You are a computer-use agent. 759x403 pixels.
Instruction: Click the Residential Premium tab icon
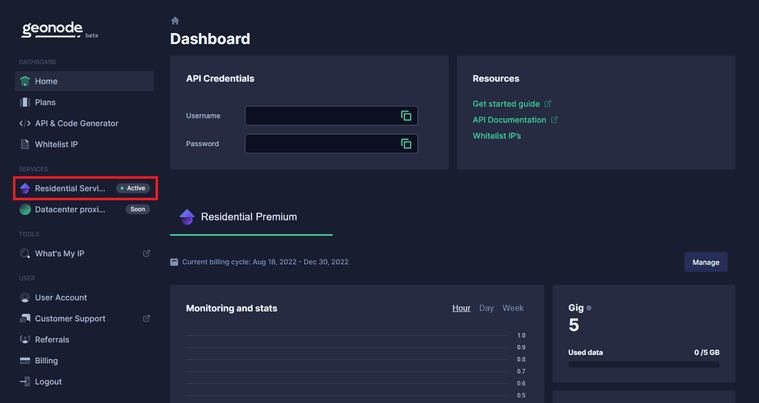tap(187, 217)
